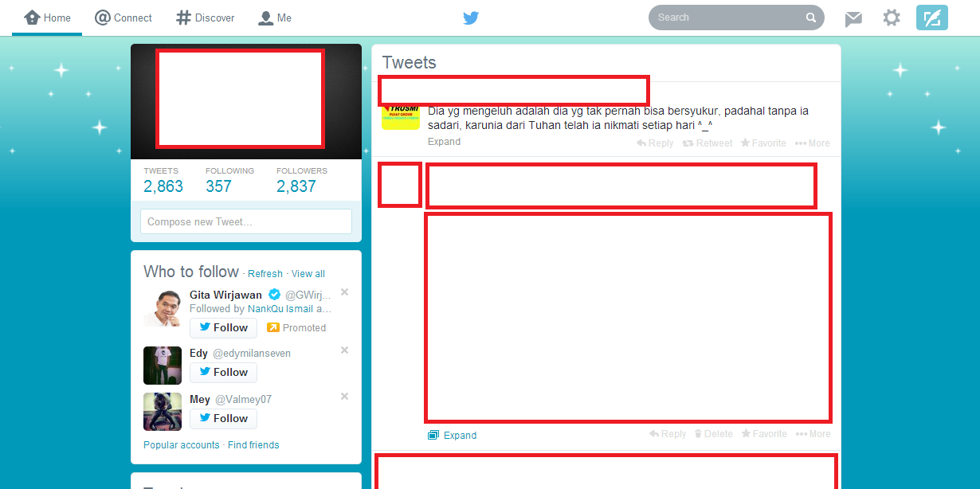This screenshot has height=489, width=980.
Task: Refresh the Who to follow suggestions
Action: click(265, 273)
